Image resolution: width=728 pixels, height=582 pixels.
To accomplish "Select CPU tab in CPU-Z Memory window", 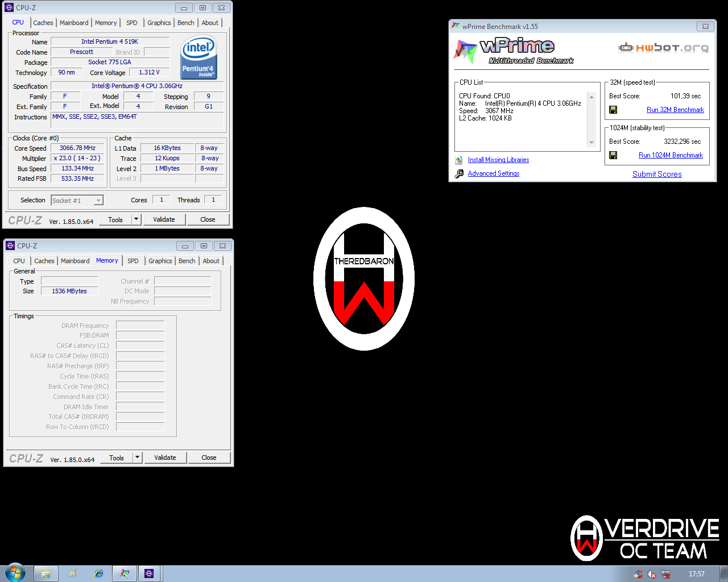I will 19,261.
